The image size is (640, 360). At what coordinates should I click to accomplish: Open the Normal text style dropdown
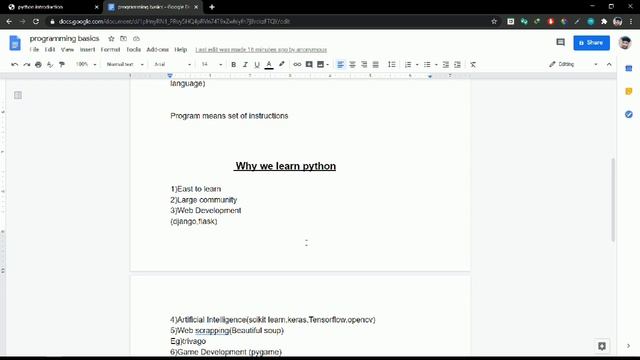[125, 64]
